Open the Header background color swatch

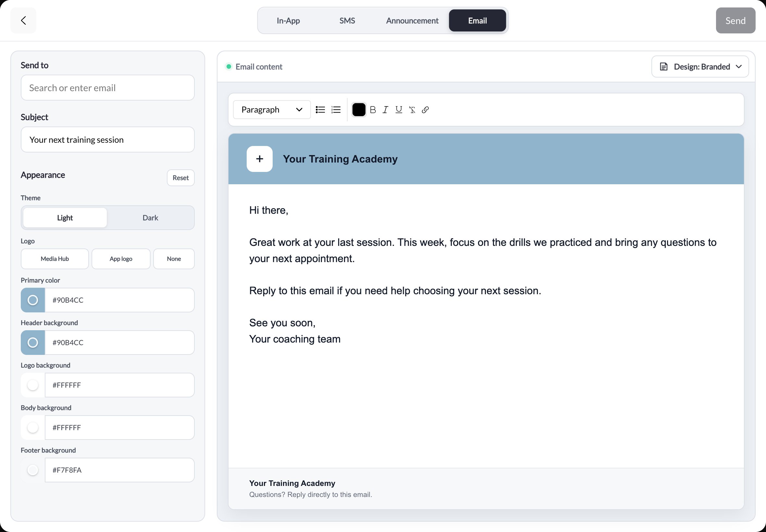pos(33,343)
